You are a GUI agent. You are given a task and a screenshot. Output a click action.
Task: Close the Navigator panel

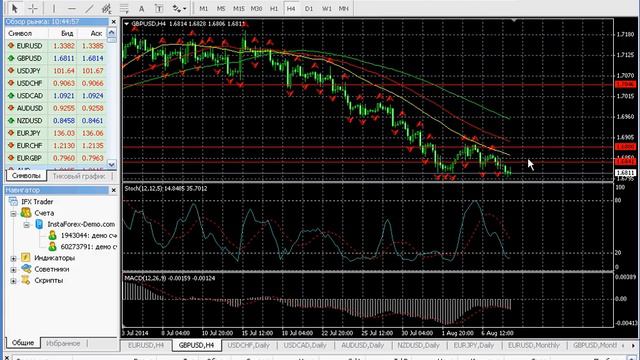click(x=113, y=190)
